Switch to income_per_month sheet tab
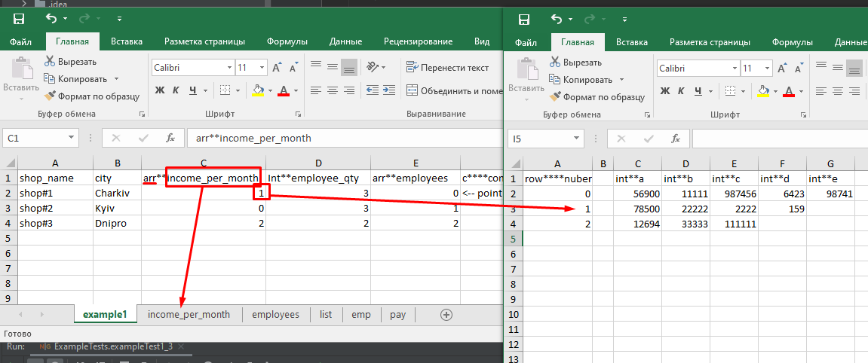 click(189, 314)
